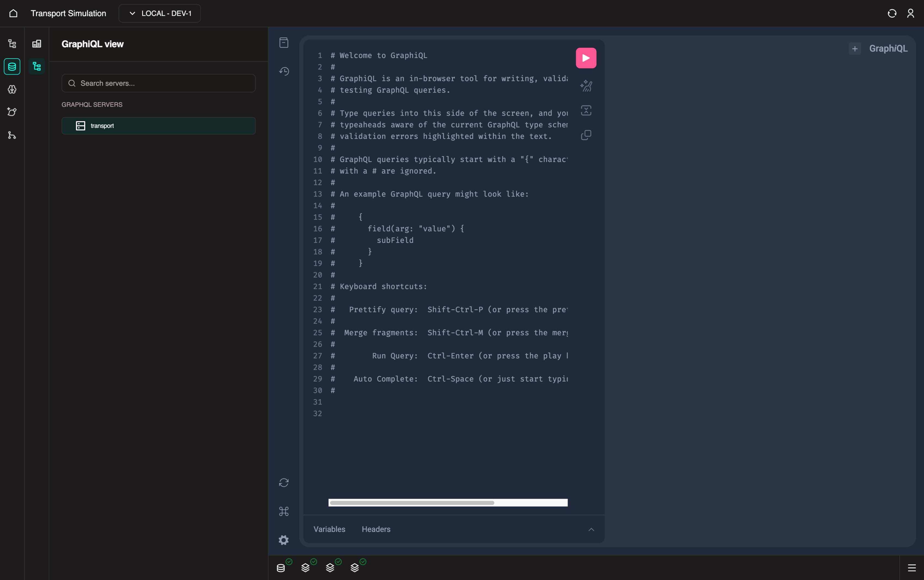
Task: Click the GraphiQL logo text
Action: coord(888,49)
